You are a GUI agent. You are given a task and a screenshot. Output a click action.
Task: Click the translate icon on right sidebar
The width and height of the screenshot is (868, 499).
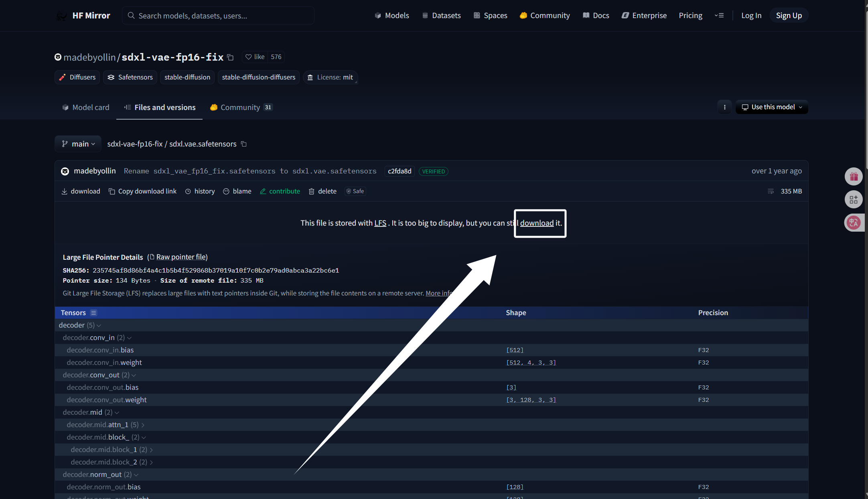pos(854,223)
